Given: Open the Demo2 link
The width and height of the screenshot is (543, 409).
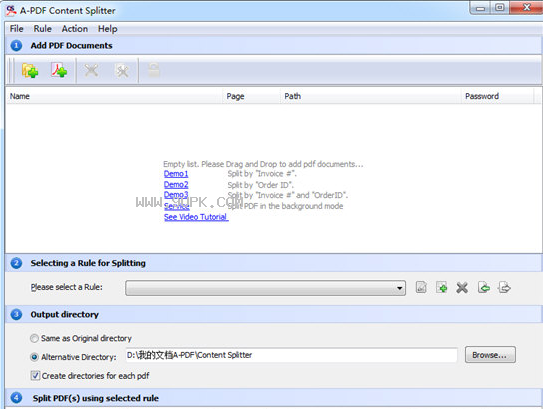Looking at the screenshot, I should tap(176, 185).
